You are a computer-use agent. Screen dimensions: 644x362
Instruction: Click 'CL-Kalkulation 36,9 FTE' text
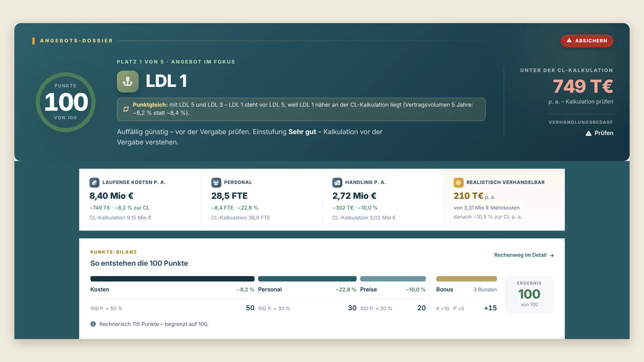pos(241,218)
